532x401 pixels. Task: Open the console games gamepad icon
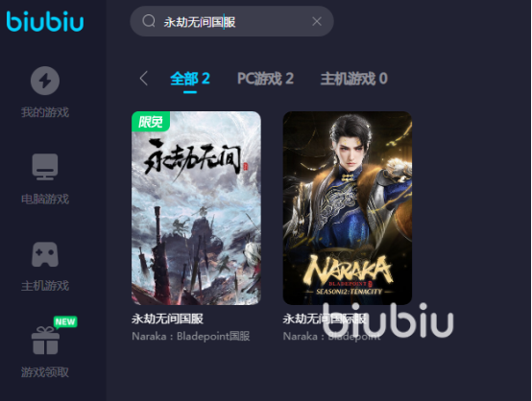pyautogui.click(x=45, y=254)
